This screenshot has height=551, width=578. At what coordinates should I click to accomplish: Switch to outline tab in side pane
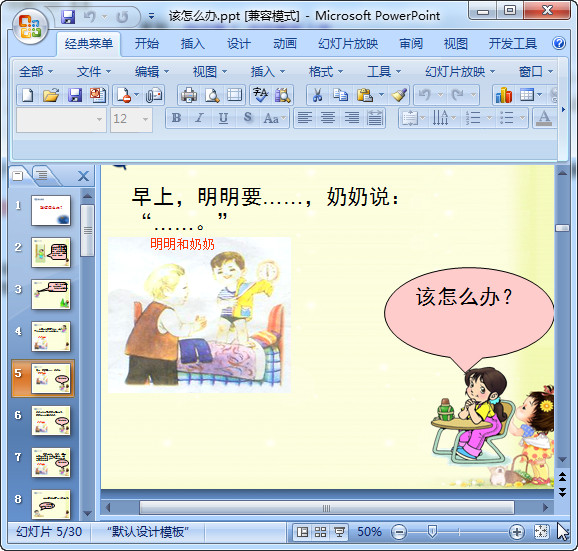42,175
